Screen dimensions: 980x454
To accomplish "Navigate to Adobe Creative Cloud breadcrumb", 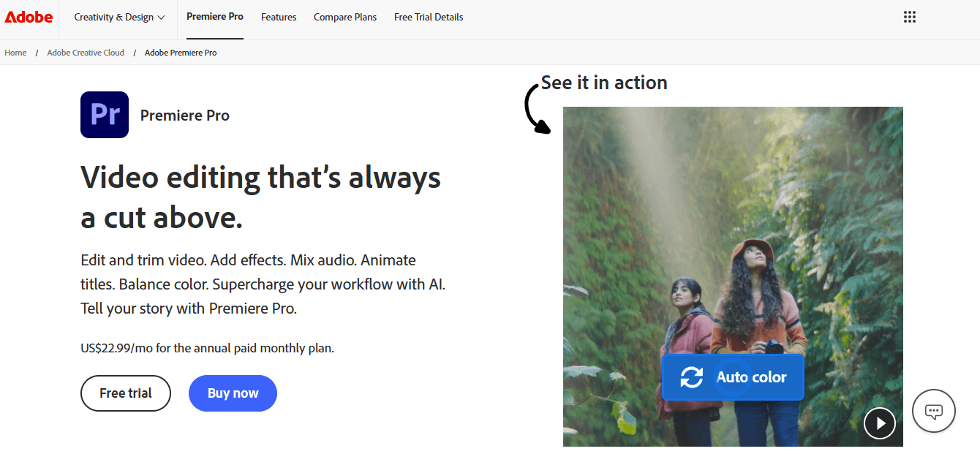I will [x=85, y=52].
